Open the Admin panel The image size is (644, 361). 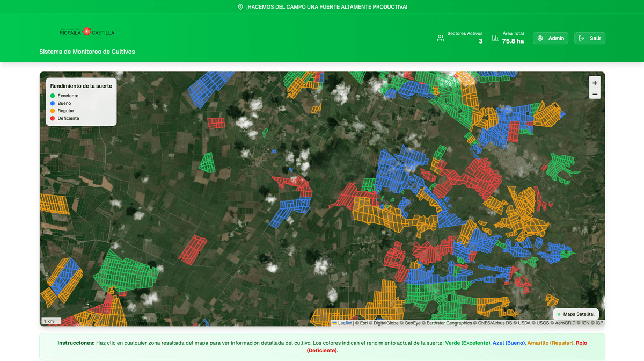pos(551,38)
